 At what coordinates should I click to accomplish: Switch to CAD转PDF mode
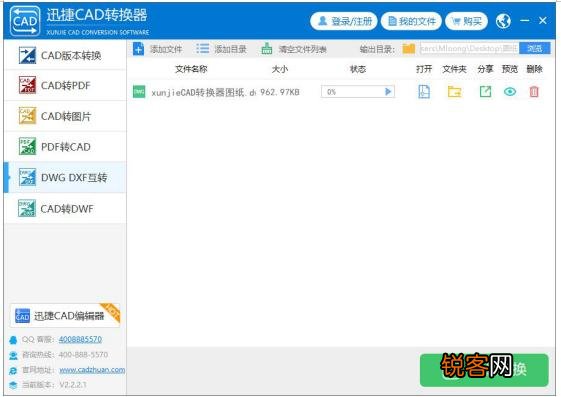pyautogui.click(x=65, y=85)
